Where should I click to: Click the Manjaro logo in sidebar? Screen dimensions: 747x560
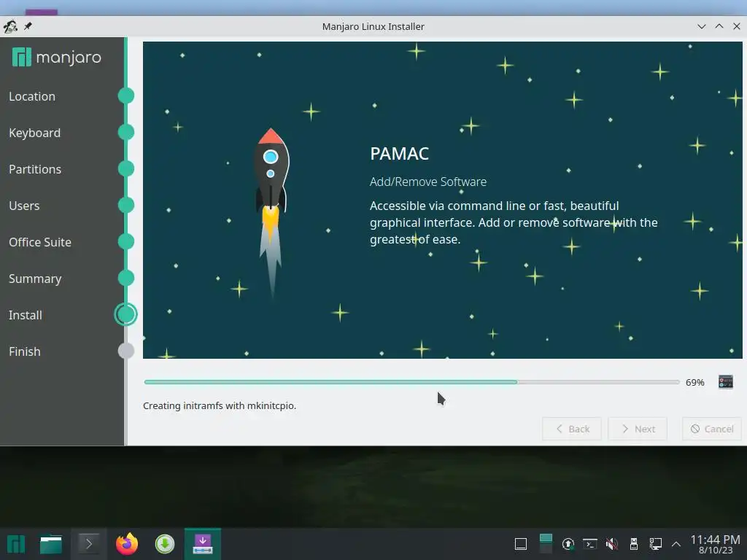pos(57,57)
